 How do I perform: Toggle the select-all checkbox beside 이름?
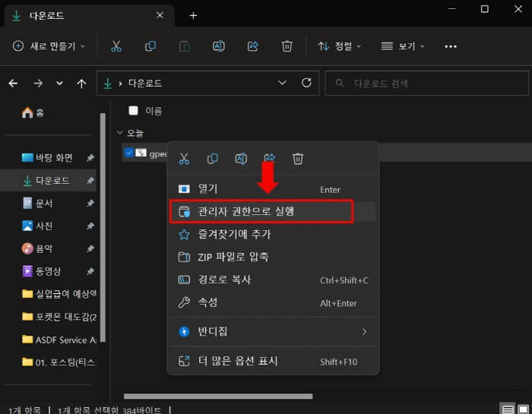(x=133, y=111)
